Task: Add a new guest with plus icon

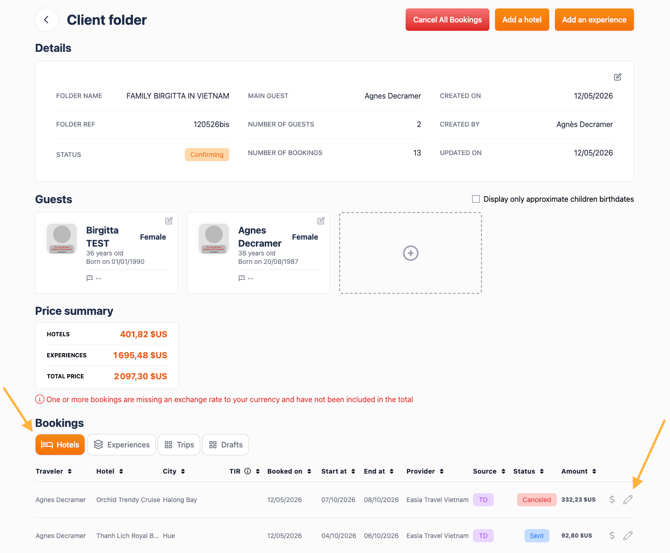Action: 411,253
